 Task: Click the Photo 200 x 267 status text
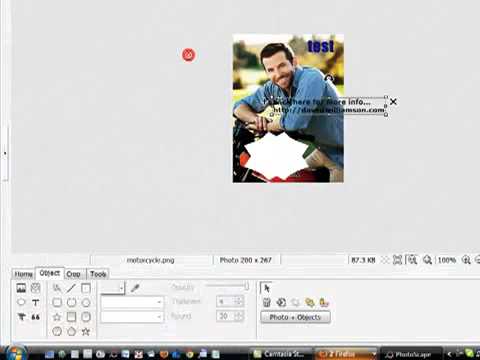(246, 260)
